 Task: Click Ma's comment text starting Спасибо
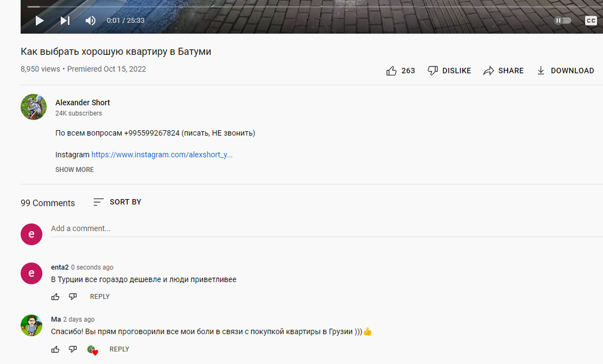[211, 332]
